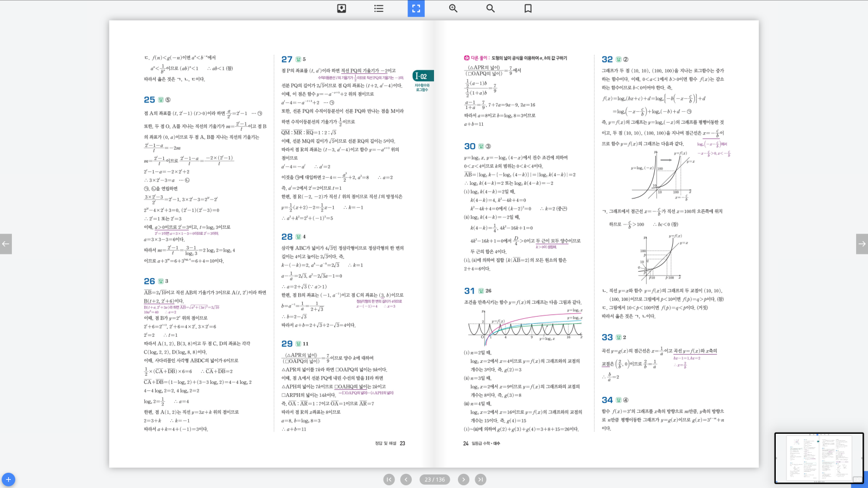Select the green I-02 chapter tab
Screen dimensions: 868x488
click(x=423, y=76)
